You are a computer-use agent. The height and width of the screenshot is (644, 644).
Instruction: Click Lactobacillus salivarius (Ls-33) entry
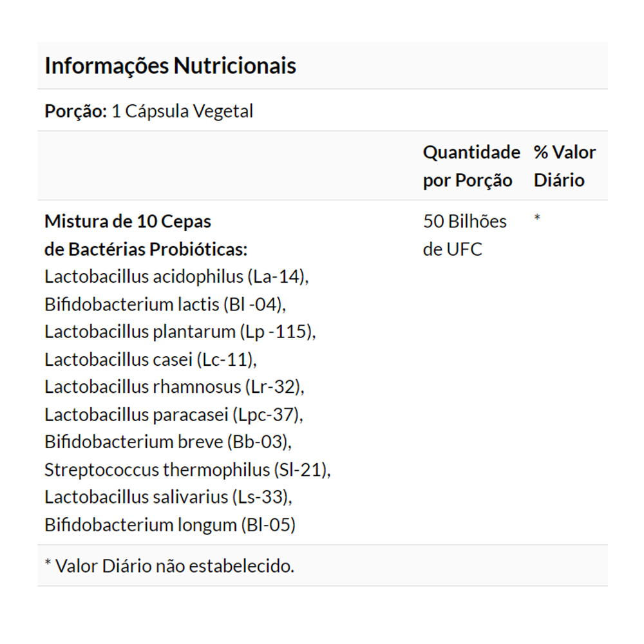(168, 497)
